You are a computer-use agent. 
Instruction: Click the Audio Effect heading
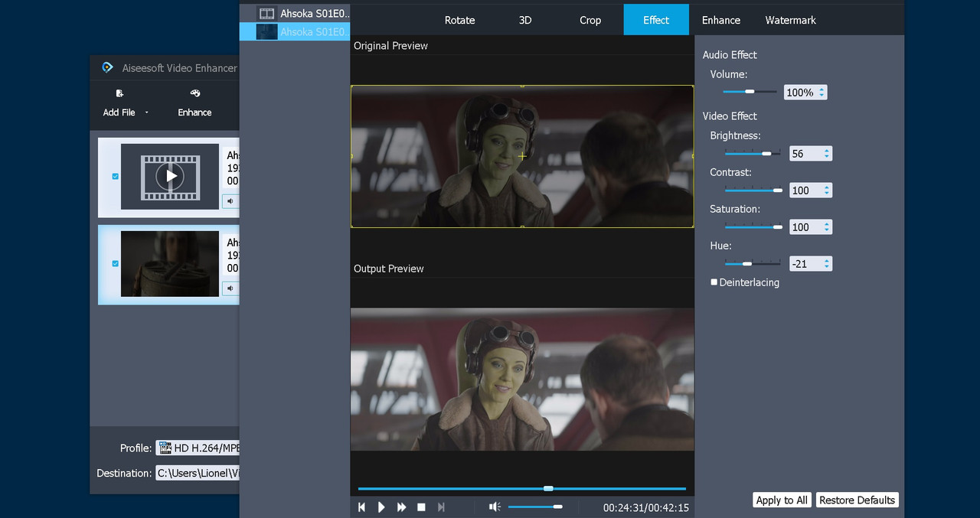(730, 55)
